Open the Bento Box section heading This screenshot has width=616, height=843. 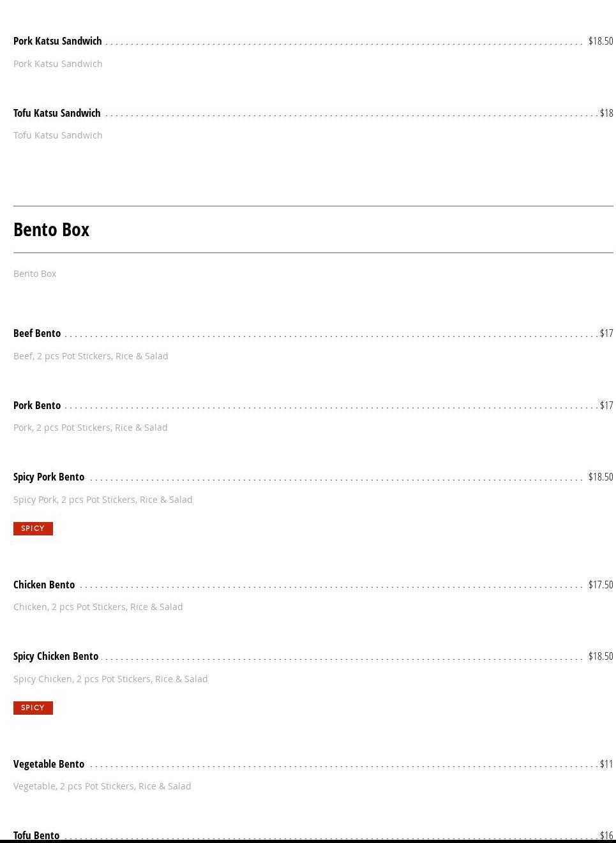(51, 229)
